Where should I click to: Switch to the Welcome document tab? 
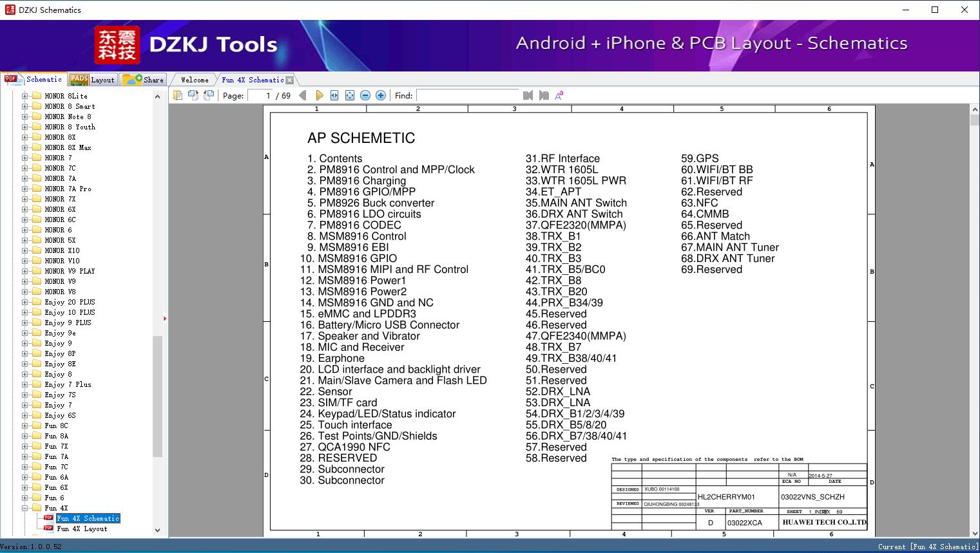pos(195,80)
